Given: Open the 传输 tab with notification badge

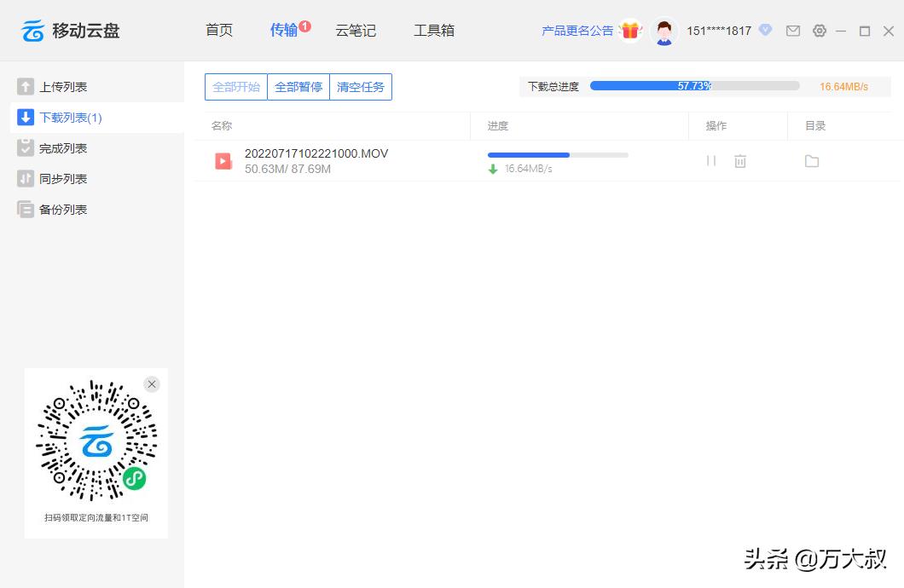Looking at the screenshot, I should (284, 30).
